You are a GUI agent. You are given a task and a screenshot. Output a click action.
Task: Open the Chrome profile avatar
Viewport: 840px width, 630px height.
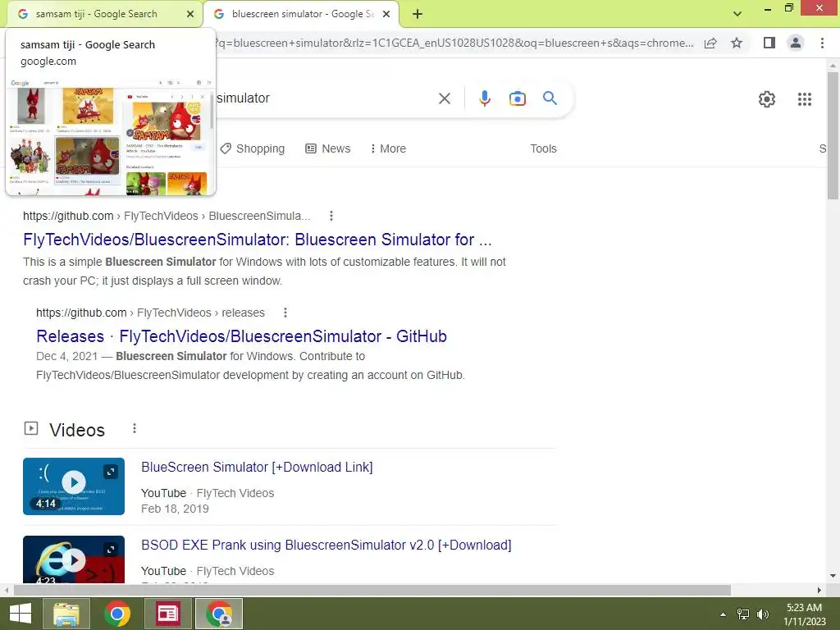click(x=796, y=43)
